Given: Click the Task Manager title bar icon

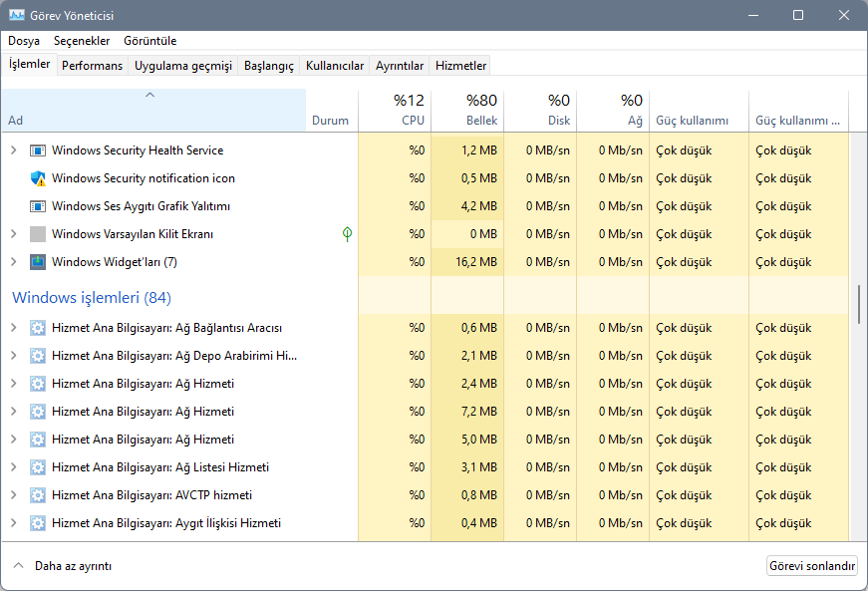Looking at the screenshot, I should coord(16,15).
